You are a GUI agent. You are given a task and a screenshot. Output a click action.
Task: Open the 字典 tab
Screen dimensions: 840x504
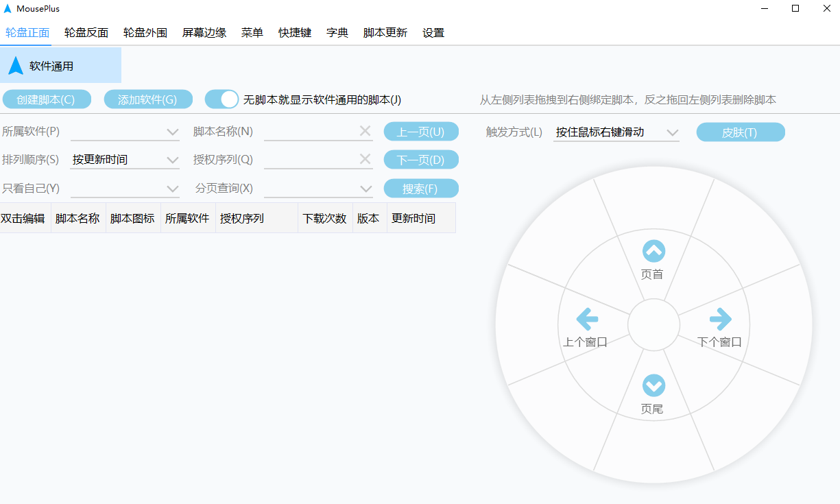pyautogui.click(x=337, y=32)
